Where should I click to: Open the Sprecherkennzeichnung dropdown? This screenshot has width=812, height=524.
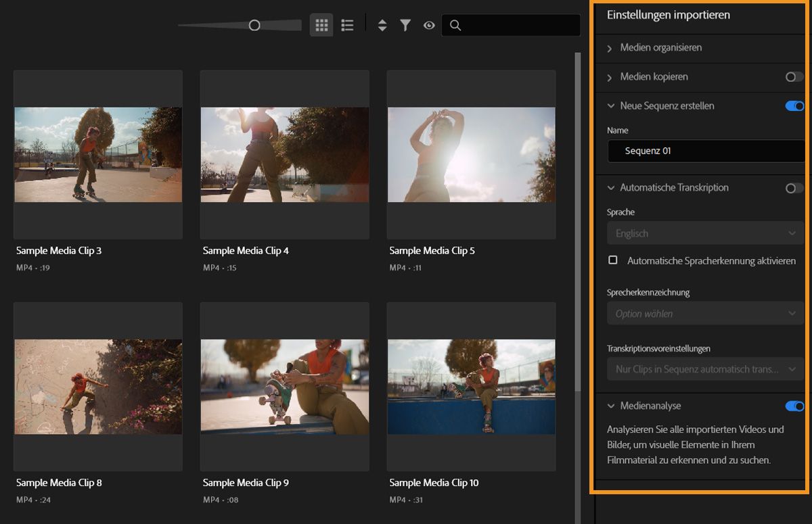[705, 313]
